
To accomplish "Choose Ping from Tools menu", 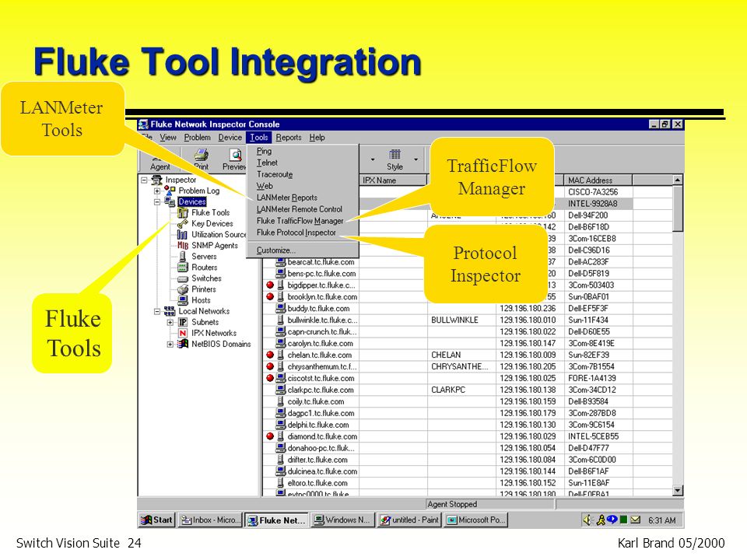I will (264, 151).
